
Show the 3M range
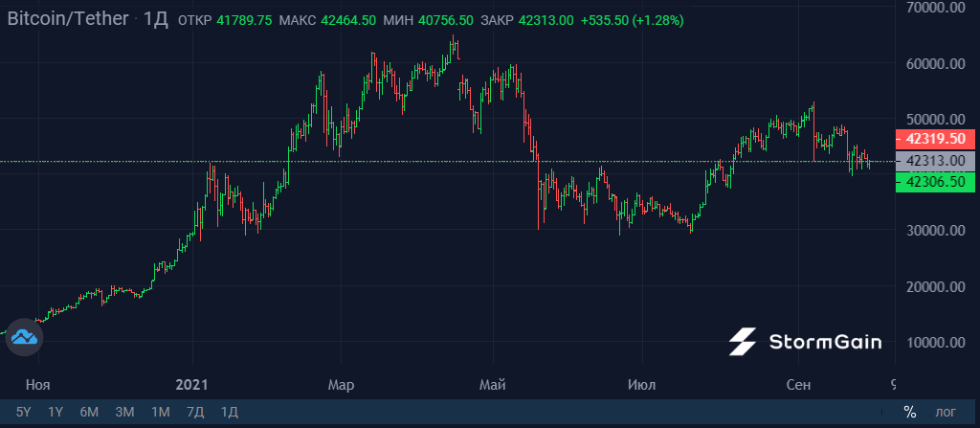[x=125, y=412]
